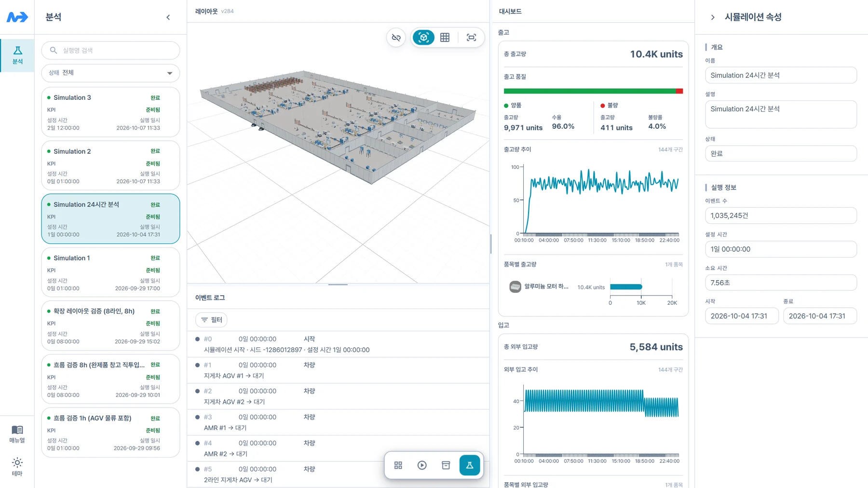
Task: Select the flask analysis icon in bottom toolbar
Action: tap(470, 465)
